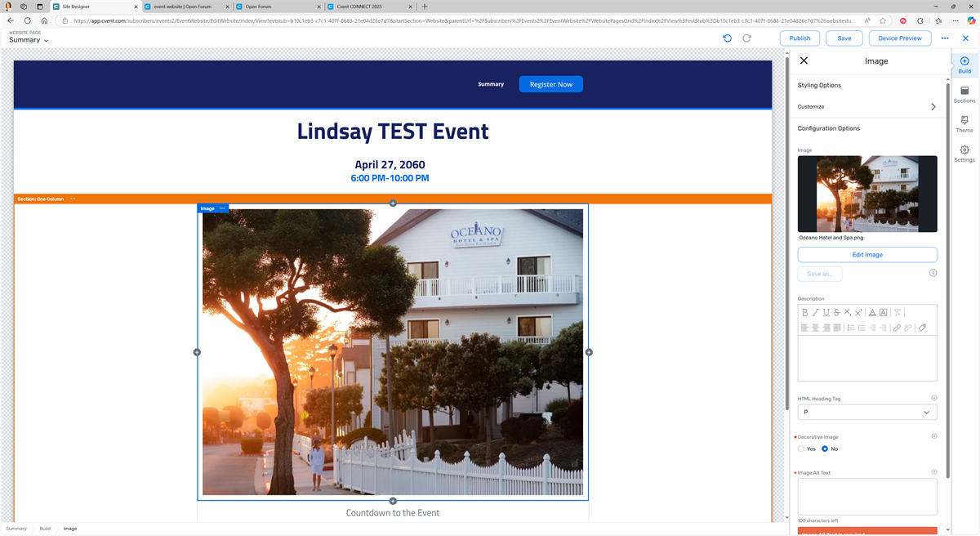Open Image widget options ellipsis
Image resolution: width=980 pixels, height=536 pixels.
click(x=222, y=208)
